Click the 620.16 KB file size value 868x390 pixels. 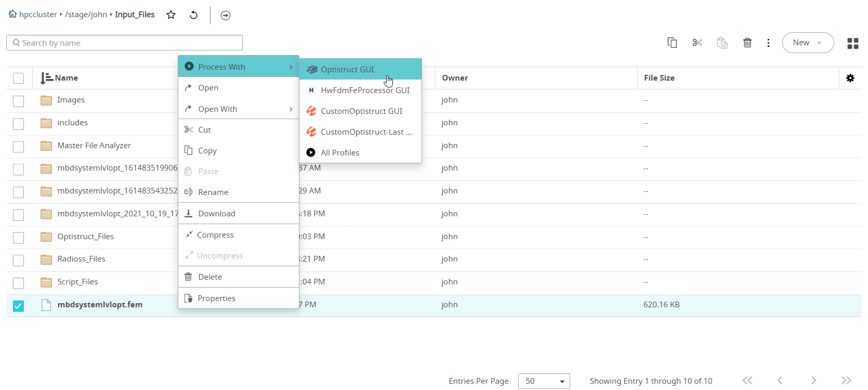coord(661,305)
